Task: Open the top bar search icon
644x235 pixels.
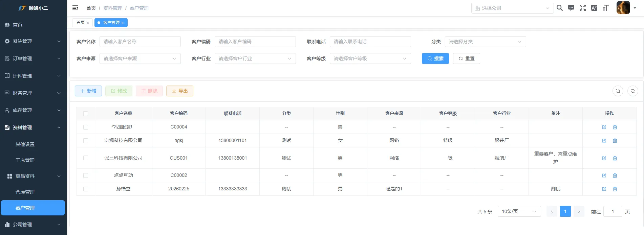Action: (560, 8)
